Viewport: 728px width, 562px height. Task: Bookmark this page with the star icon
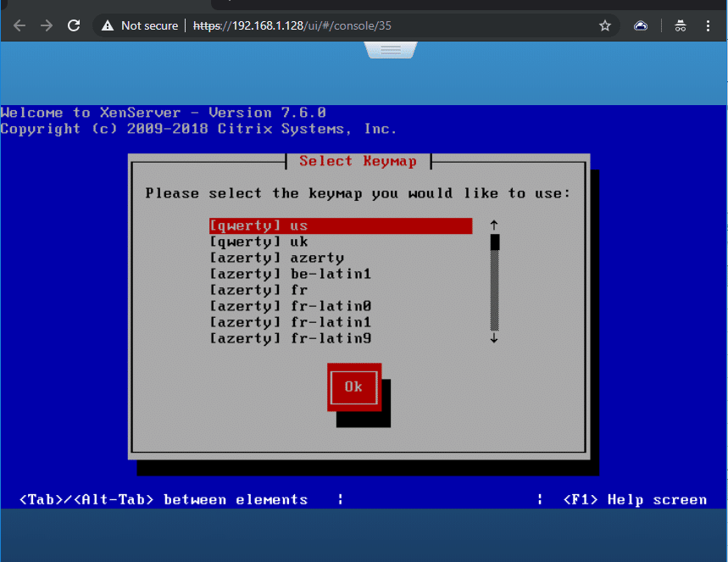point(604,25)
